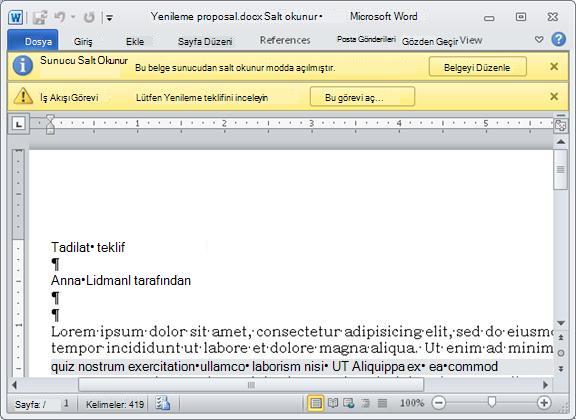
Task: Click the Next Page double-arrow button
Action: click(x=561, y=368)
